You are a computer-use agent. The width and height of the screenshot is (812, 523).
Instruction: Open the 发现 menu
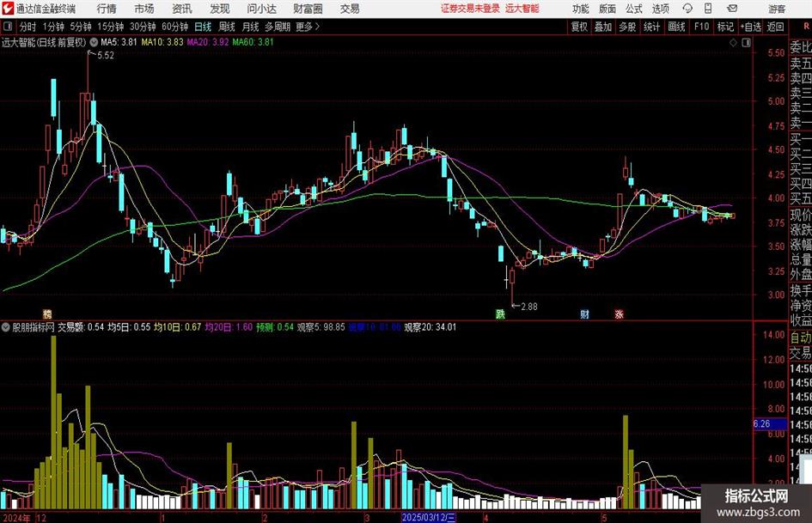pos(220,9)
